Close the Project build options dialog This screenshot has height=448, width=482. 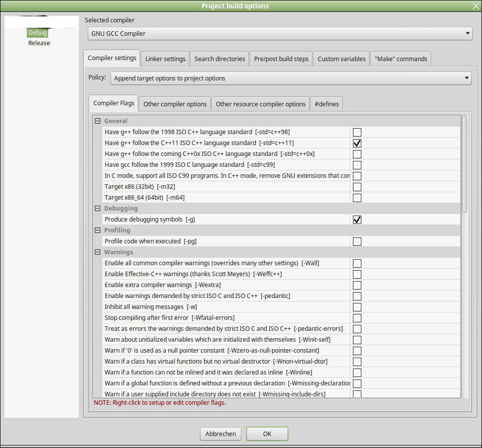pyautogui.click(x=476, y=6)
